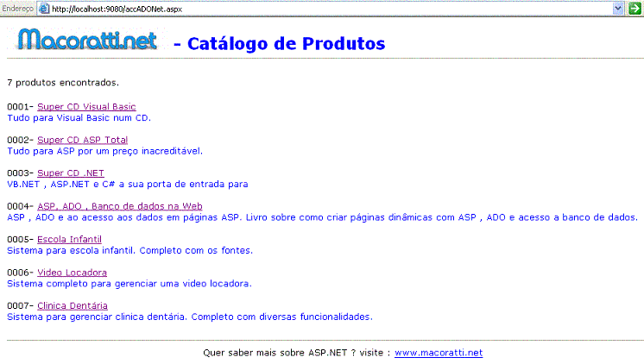This screenshot has width=644, height=364.
Task: Click 'VB.NET , ASP.NET e C#' description text
Action: point(127,185)
